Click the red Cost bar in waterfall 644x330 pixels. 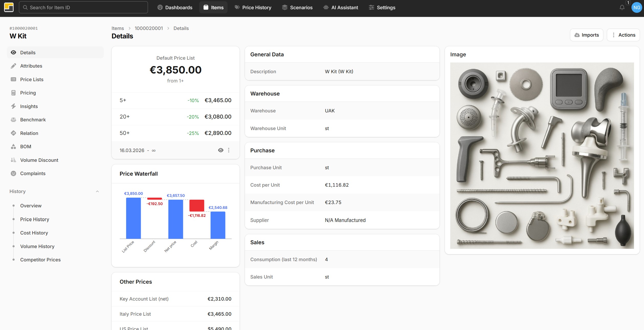pyautogui.click(x=197, y=205)
